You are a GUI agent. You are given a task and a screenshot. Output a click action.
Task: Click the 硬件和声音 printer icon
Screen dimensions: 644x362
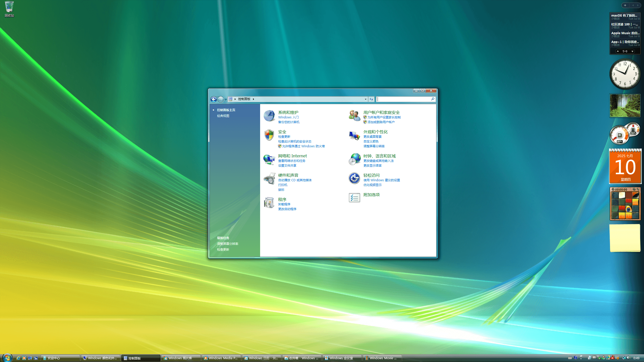pyautogui.click(x=269, y=179)
